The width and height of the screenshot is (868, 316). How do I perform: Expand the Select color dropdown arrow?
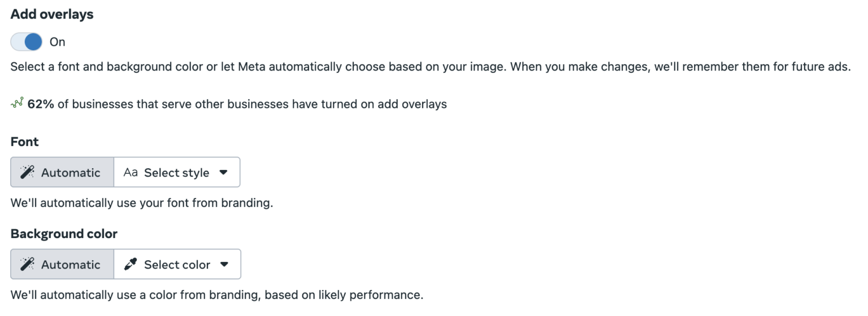(224, 265)
